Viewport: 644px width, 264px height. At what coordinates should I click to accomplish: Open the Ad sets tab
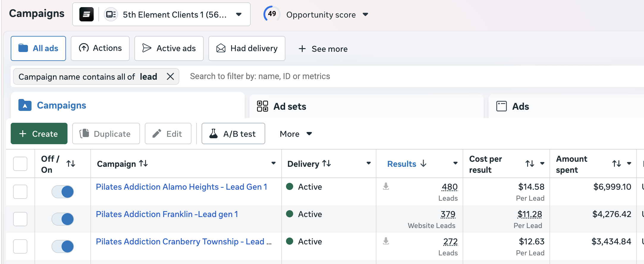coord(366,106)
